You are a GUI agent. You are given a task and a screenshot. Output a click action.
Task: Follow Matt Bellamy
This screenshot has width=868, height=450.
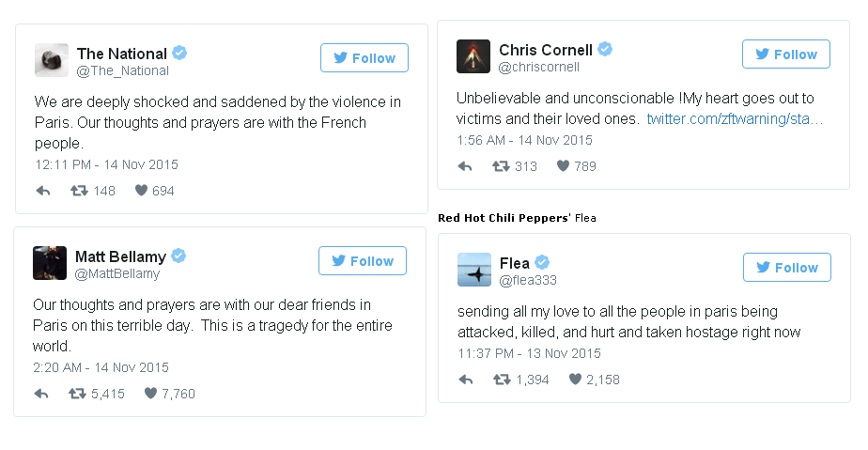pyautogui.click(x=363, y=261)
